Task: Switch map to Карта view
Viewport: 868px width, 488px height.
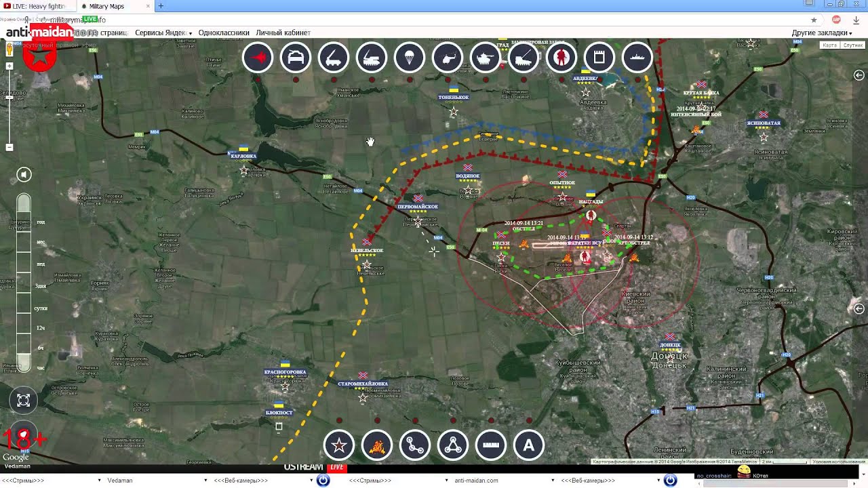Action: (x=829, y=45)
